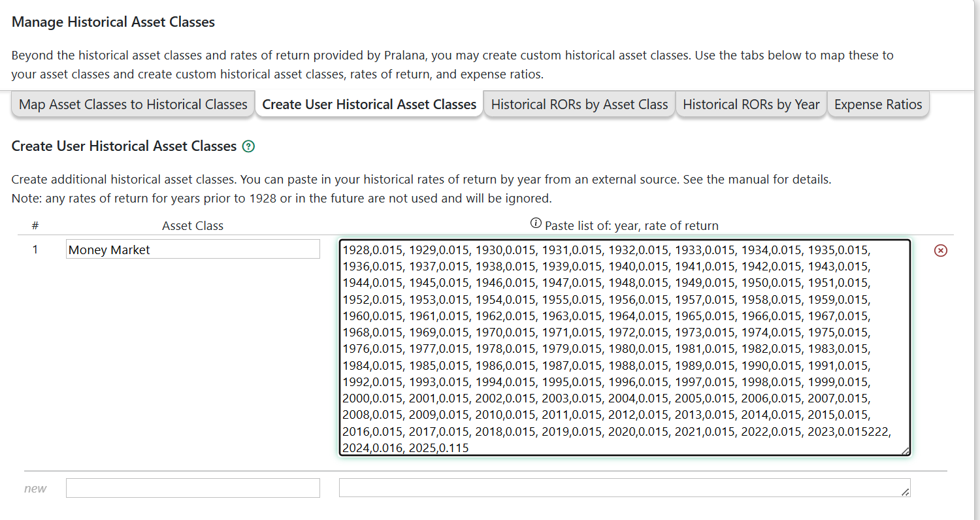Click the # column header
Image resolution: width=980 pixels, height=520 pixels.
tap(35, 226)
